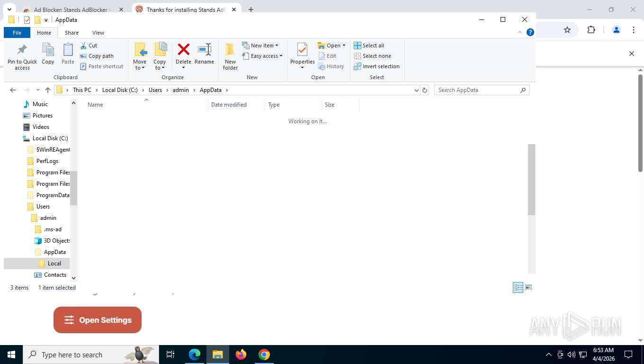Click Invert selection
The height and width of the screenshot is (364, 644).
click(376, 66)
